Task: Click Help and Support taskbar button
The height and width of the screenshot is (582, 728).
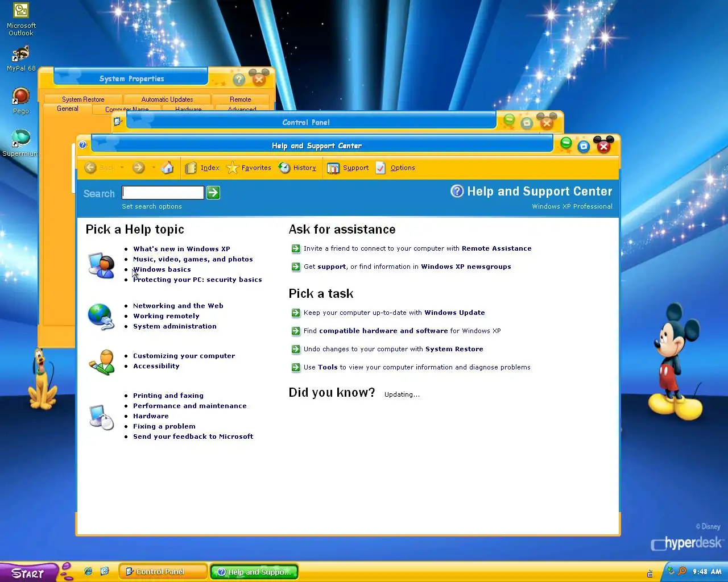Action: [254, 572]
